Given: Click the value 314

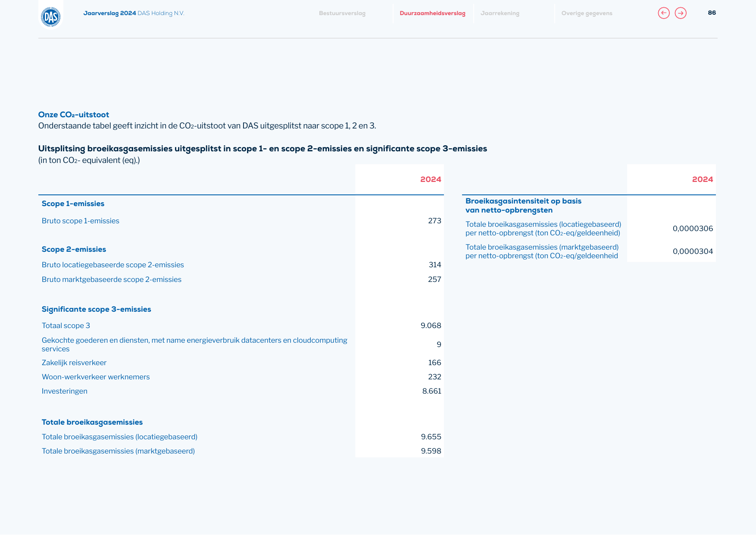Looking at the screenshot, I should (435, 265).
